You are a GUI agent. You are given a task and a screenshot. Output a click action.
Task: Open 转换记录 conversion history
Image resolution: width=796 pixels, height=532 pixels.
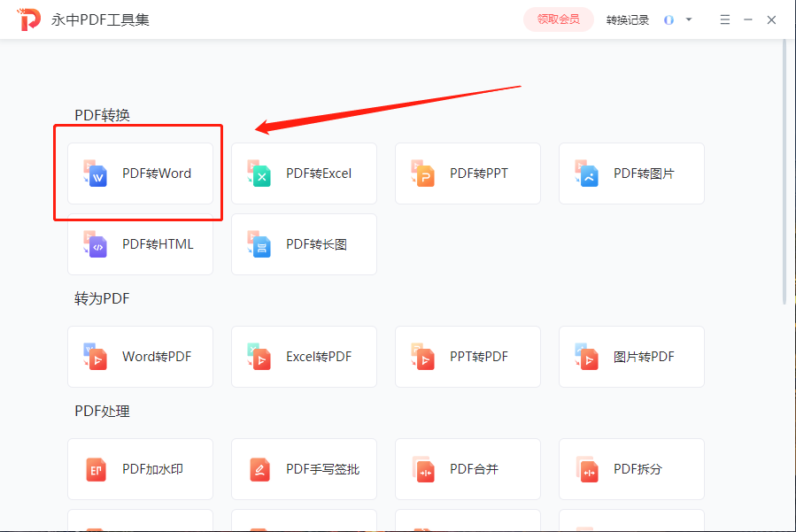pos(628,19)
